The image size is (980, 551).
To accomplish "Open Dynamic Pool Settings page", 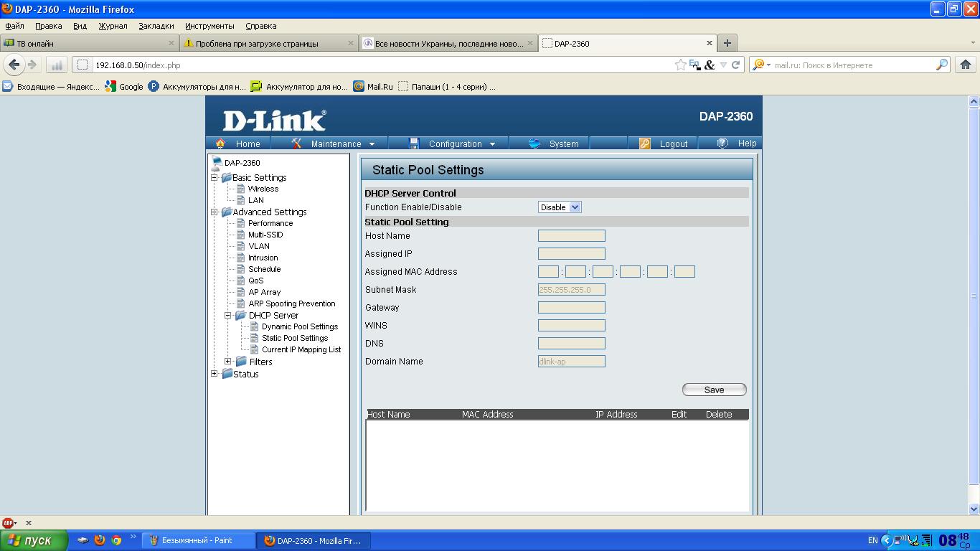I will (x=300, y=326).
